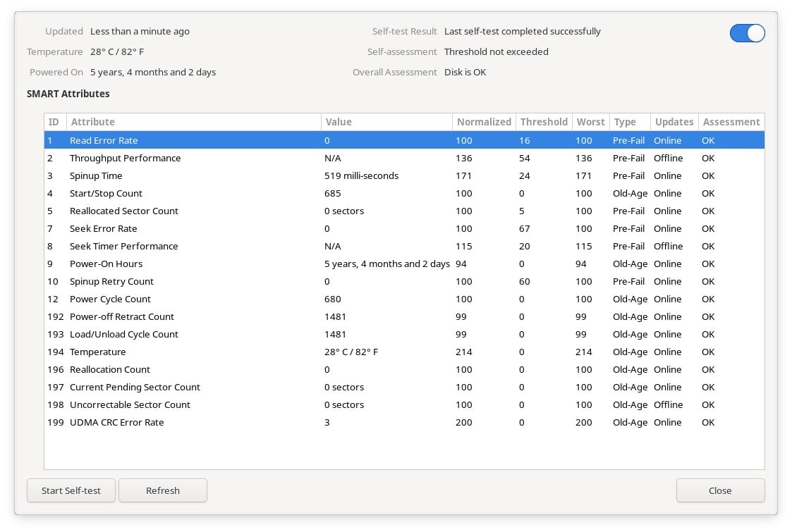Sort by Normalized column header
The image size is (792, 532).
point(484,122)
